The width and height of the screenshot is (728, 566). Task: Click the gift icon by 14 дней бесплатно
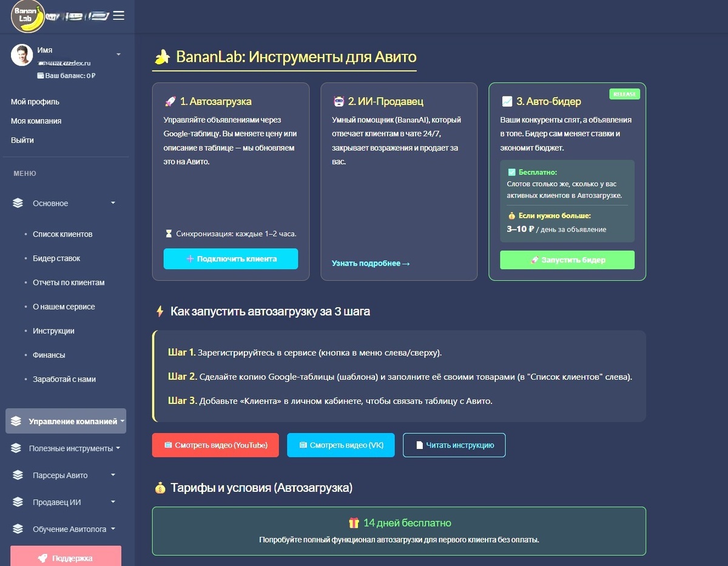click(x=354, y=523)
